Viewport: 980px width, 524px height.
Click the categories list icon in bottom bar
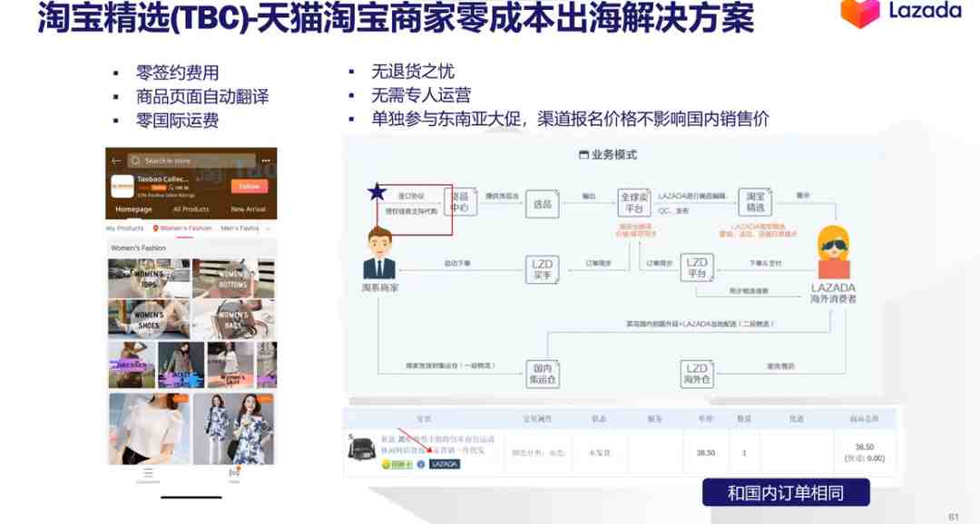pos(148,475)
